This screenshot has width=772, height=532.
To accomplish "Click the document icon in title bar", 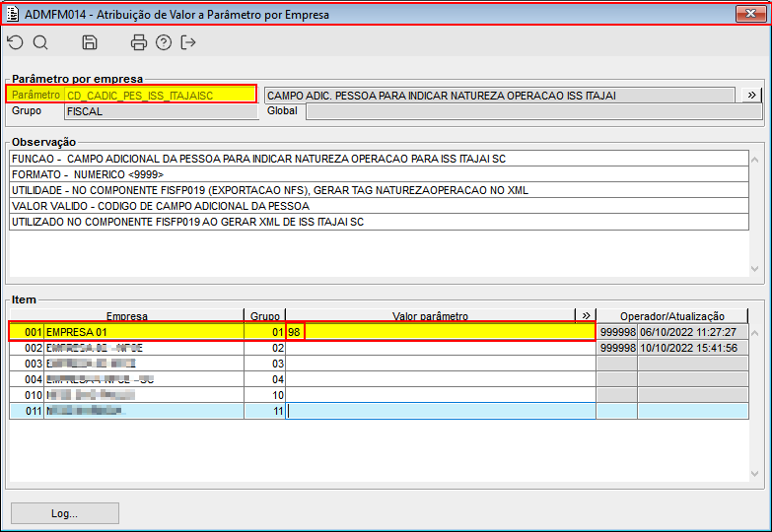I will (13, 14).
